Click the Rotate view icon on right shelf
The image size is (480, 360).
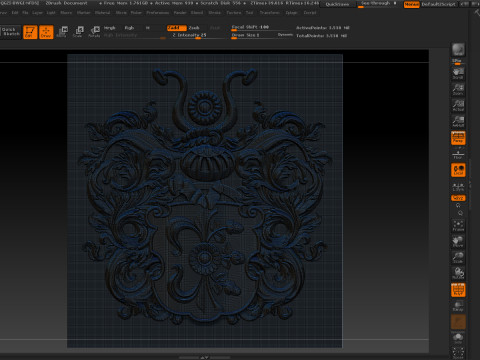pos(458,274)
